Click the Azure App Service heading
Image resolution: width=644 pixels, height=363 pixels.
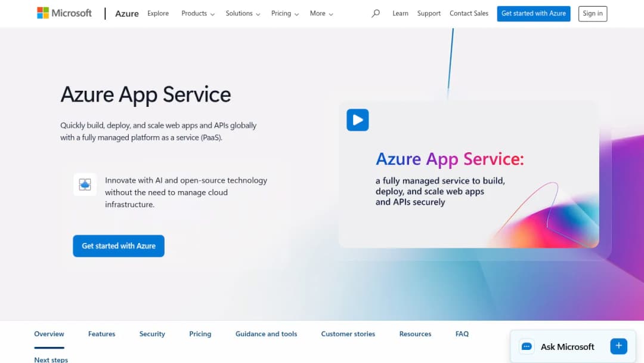[x=146, y=94]
